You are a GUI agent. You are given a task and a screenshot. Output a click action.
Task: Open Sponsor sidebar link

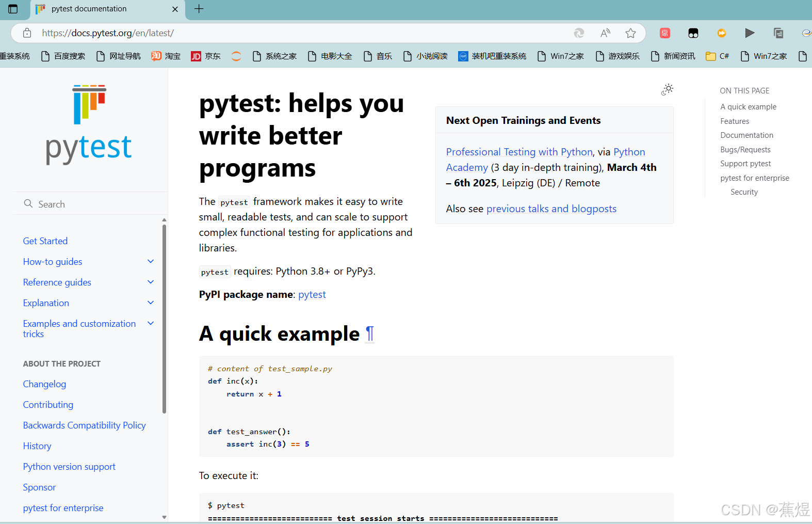coord(39,487)
